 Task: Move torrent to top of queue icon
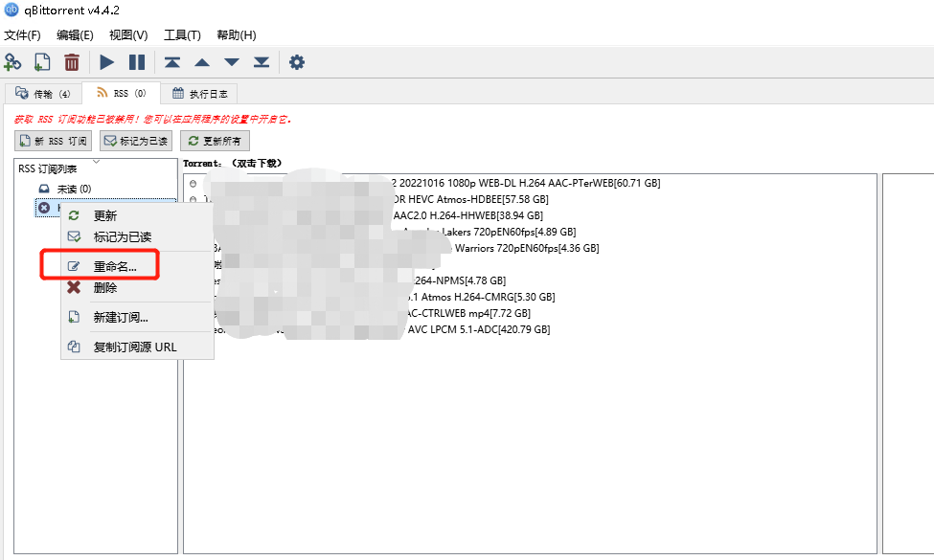[172, 62]
